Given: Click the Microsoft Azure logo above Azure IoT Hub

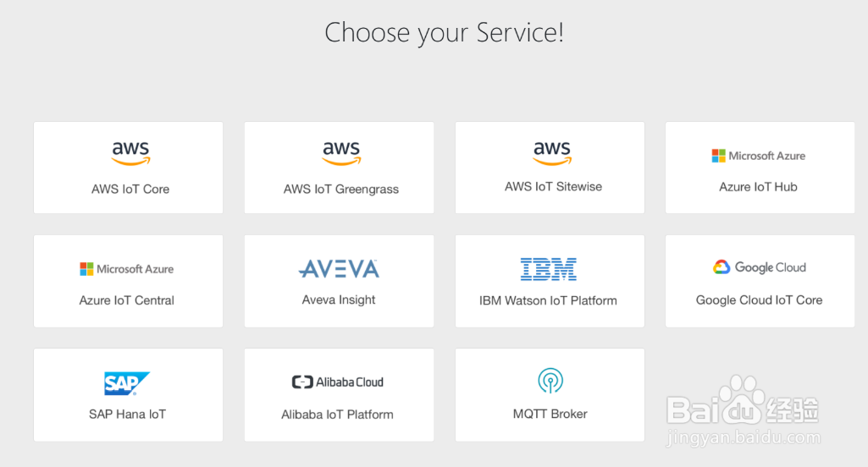Looking at the screenshot, I should 758,156.
